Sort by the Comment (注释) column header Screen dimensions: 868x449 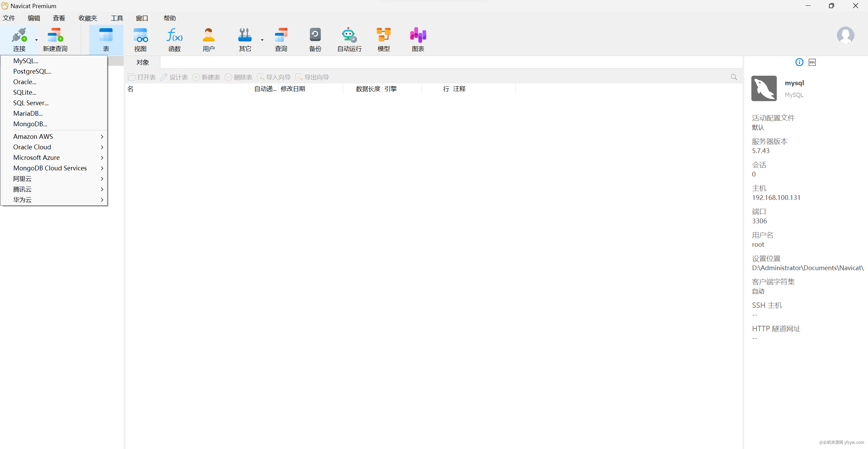click(483, 89)
